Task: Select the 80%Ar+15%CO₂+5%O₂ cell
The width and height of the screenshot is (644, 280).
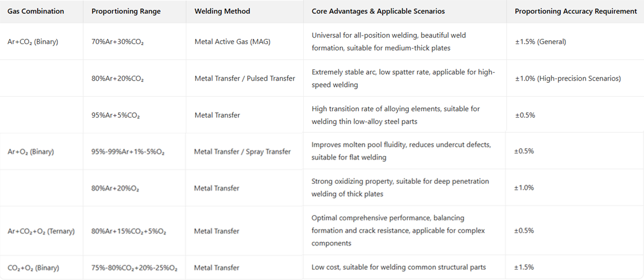Action: 129,231
